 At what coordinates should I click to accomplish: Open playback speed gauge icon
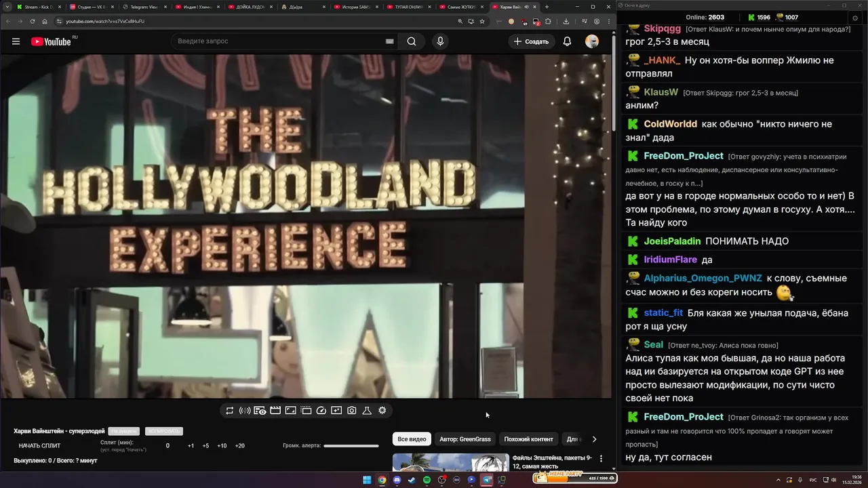tap(321, 411)
